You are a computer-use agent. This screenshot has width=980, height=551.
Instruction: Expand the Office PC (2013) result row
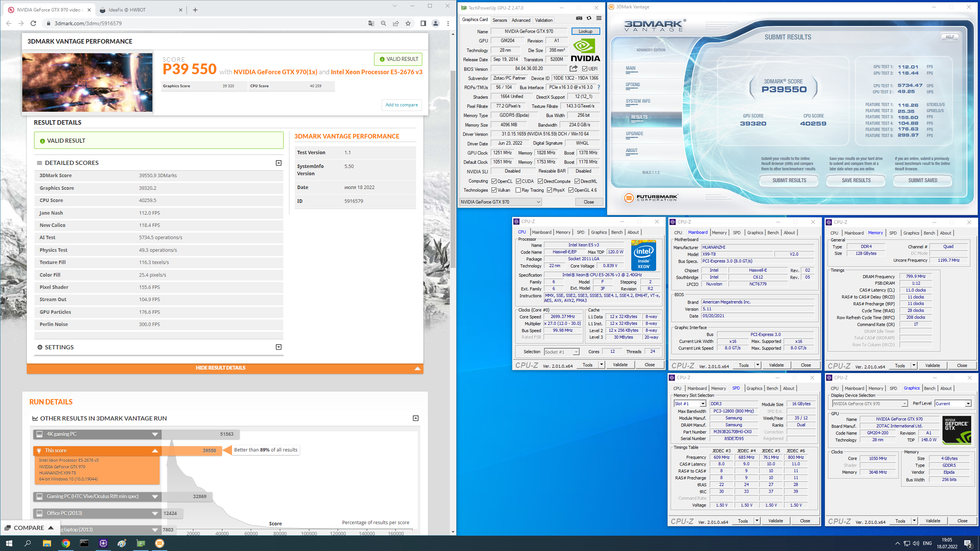(x=155, y=514)
